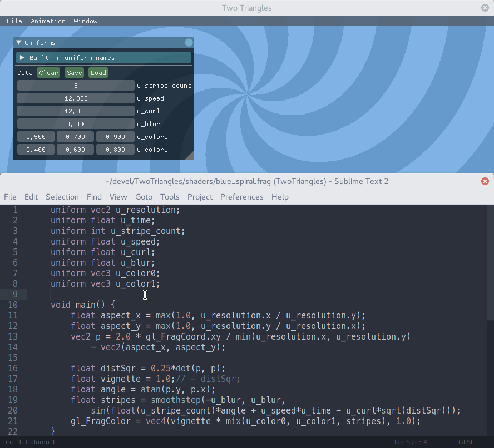Close the Two Triangles window
The width and height of the screenshot is (494, 448).
485,8
